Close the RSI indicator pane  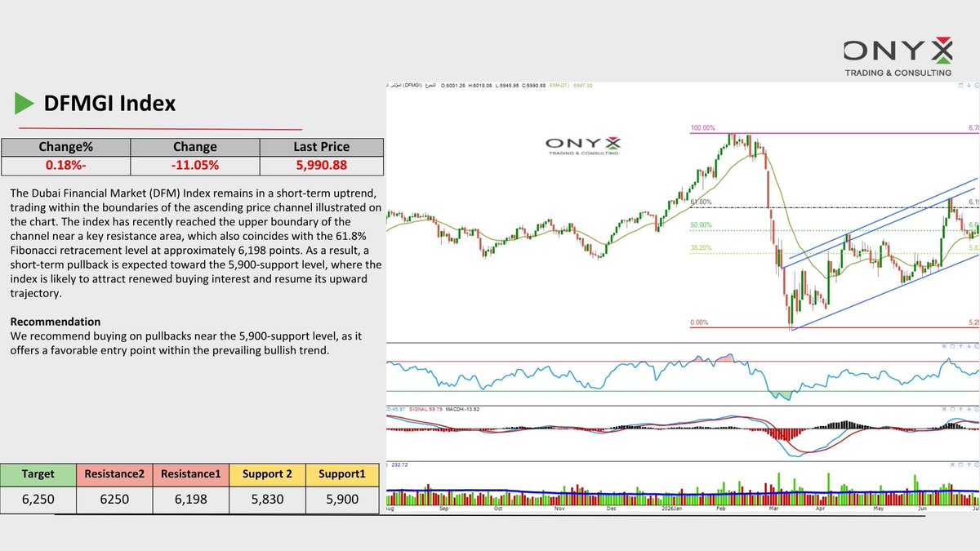click(944, 346)
